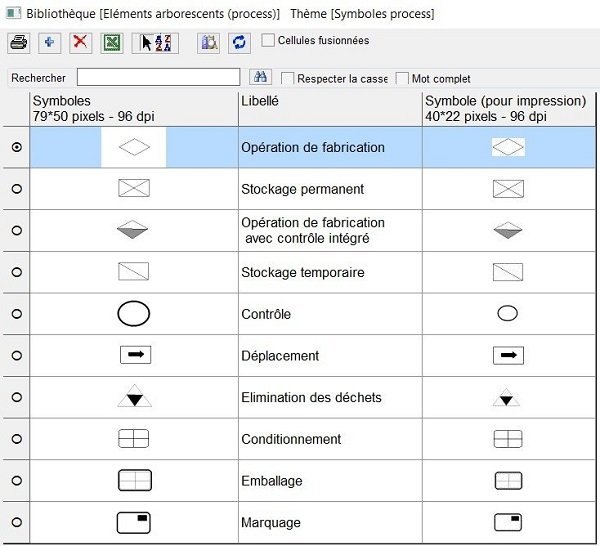This screenshot has width=600, height=546.
Task: Click the Stockage permanent label
Action: [302, 189]
